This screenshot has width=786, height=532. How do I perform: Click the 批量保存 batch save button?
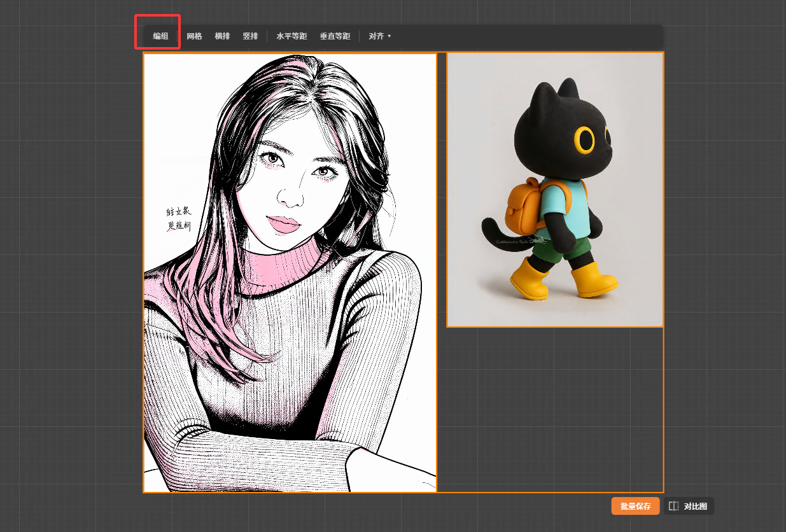(x=635, y=506)
